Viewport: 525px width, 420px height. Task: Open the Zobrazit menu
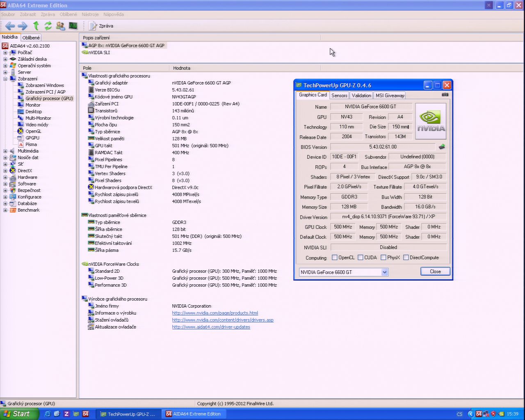[28, 14]
